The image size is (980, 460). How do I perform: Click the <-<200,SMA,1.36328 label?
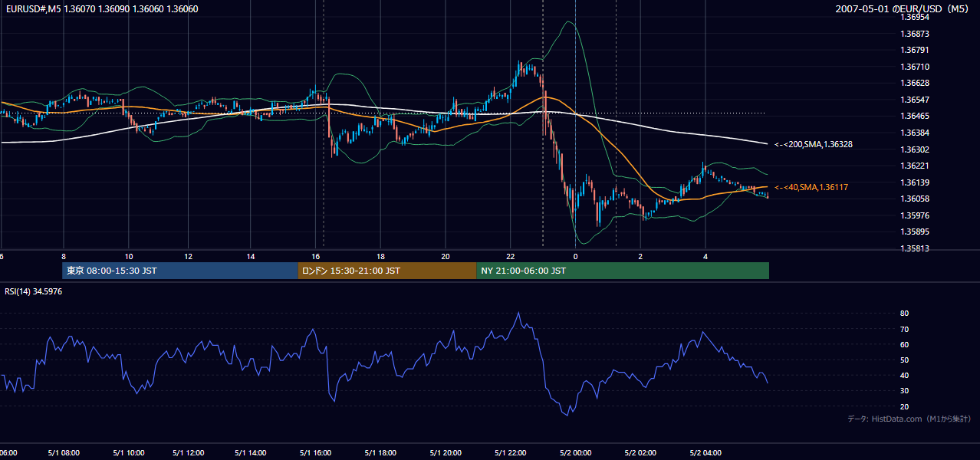(x=812, y=144)
